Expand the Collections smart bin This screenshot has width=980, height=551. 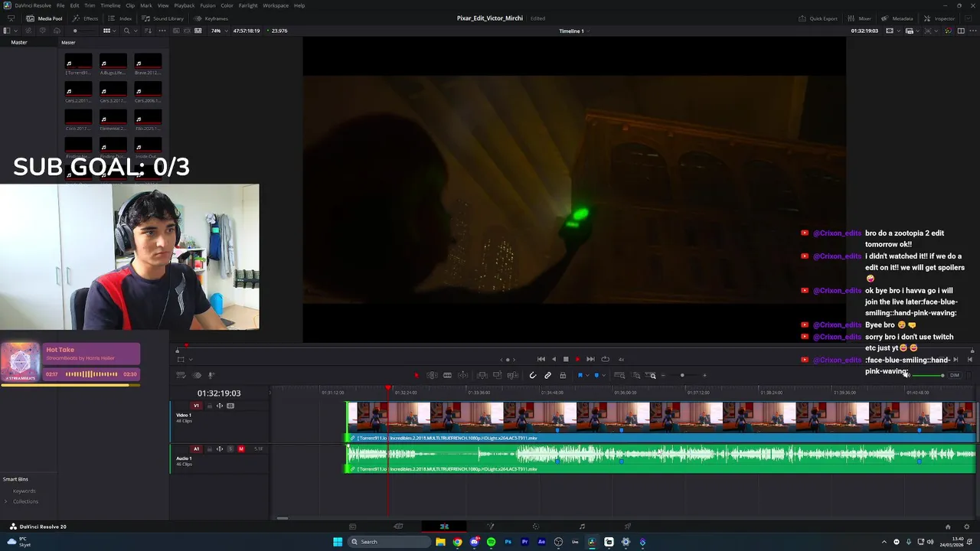click(6, 501)
